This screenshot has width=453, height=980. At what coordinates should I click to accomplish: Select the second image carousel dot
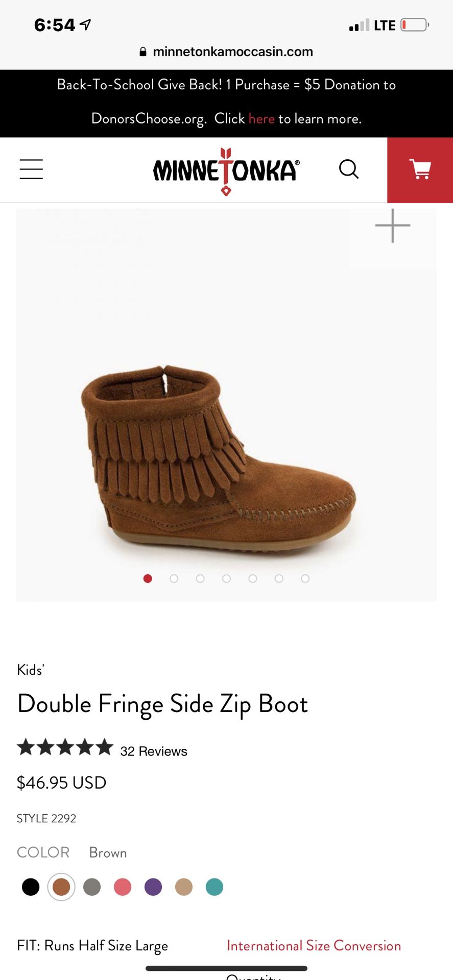coord(174,578)
